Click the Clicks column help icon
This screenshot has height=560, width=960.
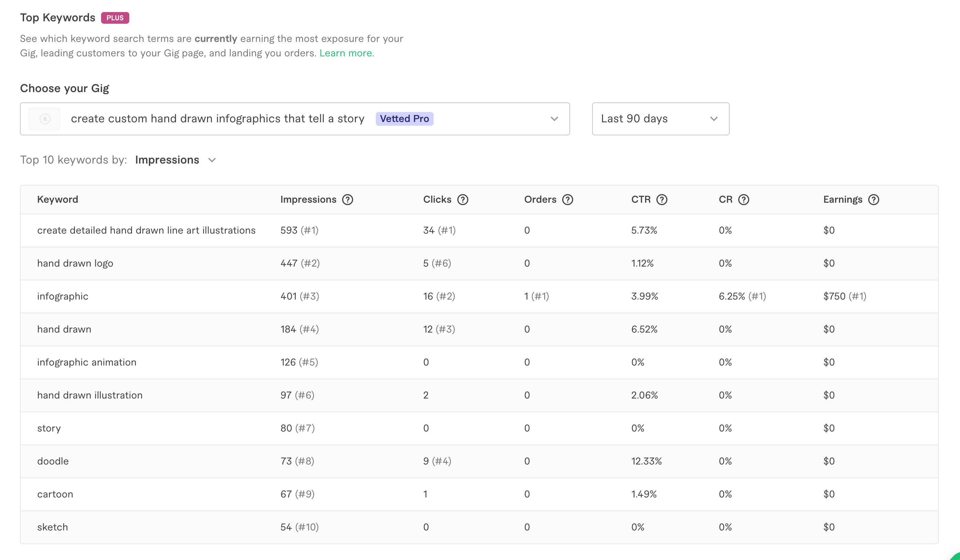462,200
